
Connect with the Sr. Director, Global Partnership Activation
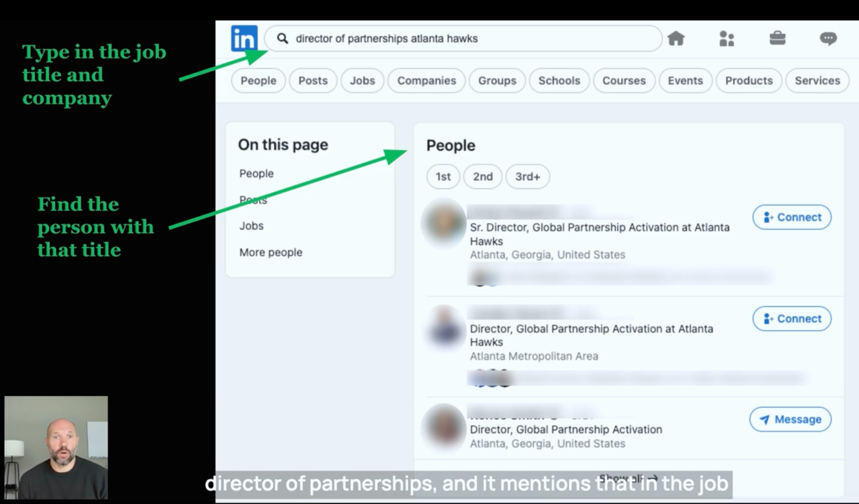click(x=792, y=217)
